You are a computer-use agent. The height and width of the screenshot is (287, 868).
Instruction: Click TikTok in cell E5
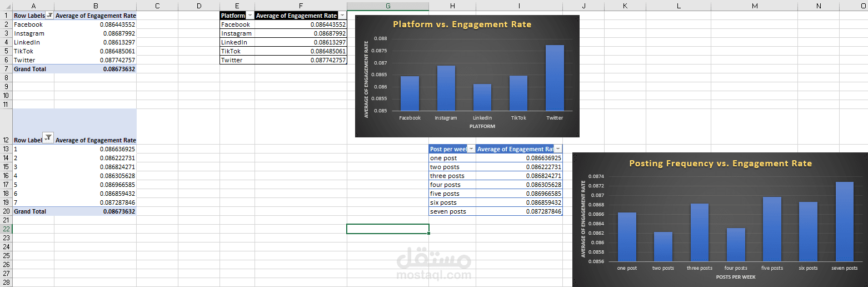[x=237, y=51]
